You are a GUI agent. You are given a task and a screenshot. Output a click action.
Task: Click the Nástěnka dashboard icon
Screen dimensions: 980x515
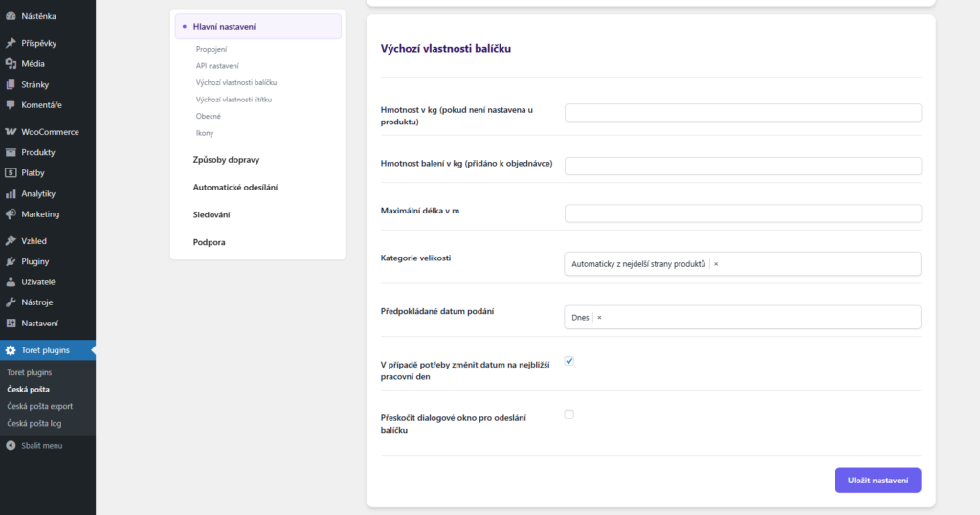[x=11, y=16]
